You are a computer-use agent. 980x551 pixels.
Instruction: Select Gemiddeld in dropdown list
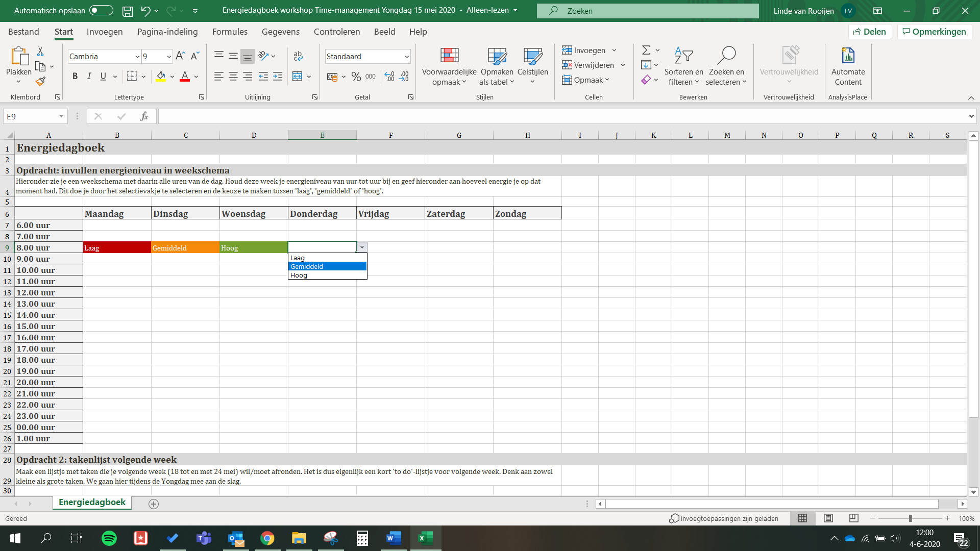pos(327,266)
